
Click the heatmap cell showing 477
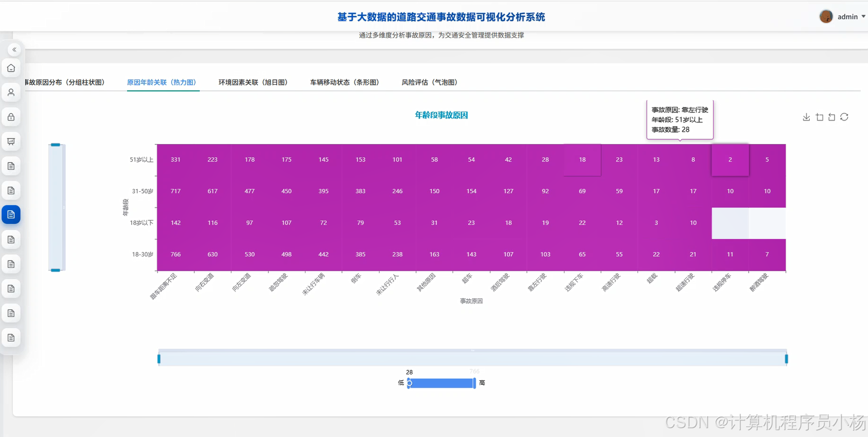[x=250, y=191]
